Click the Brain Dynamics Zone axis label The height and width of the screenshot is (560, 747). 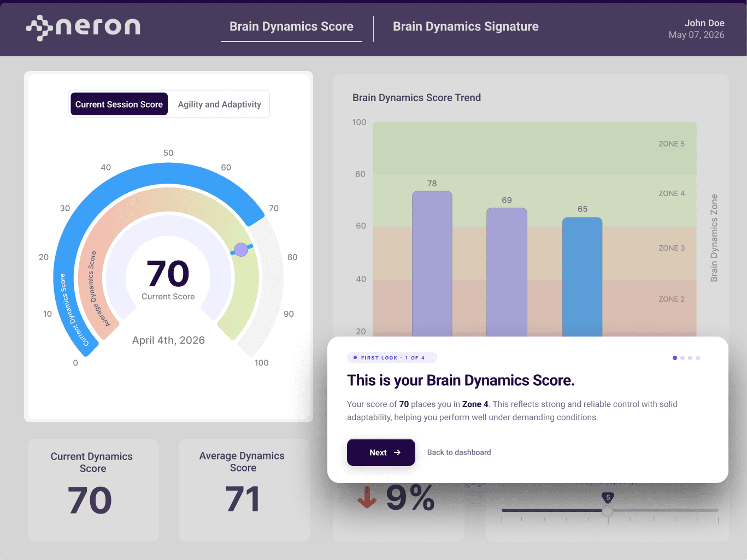click(x=714, y=238)
